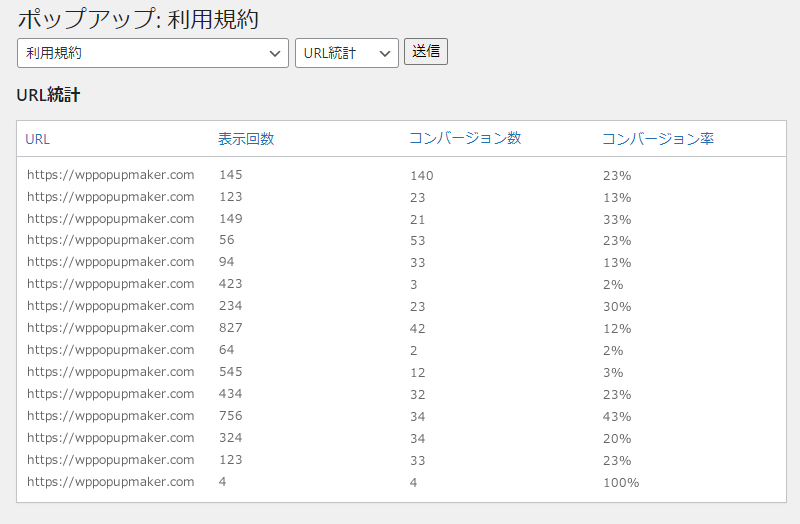Click the 送信 submit button

coord(426,52)
